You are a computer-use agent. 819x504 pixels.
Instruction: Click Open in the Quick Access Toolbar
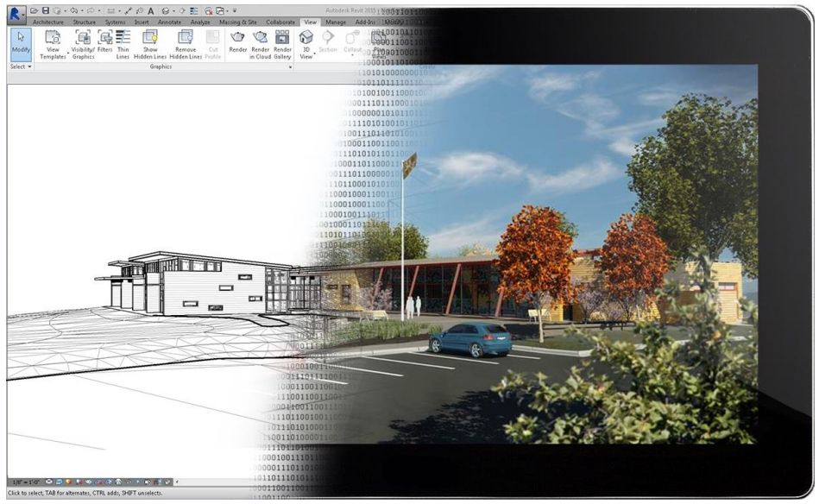(x=34, y=11)
